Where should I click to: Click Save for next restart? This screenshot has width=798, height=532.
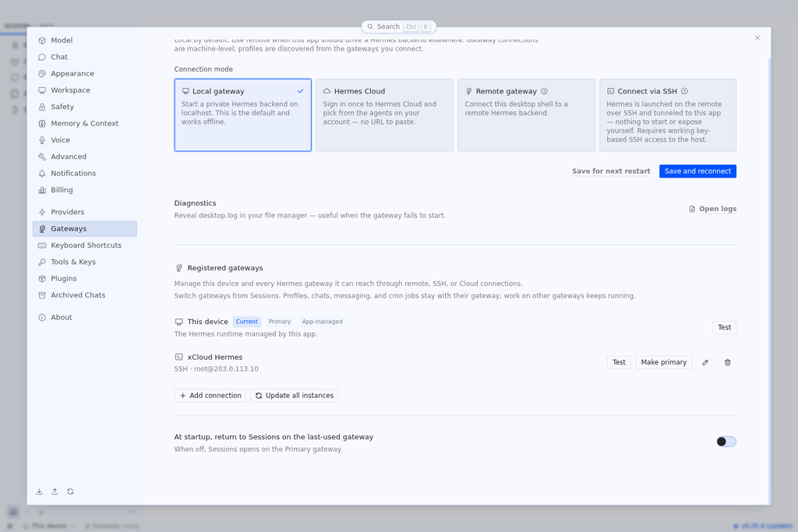pyautogui.click(x=611, y=171)
